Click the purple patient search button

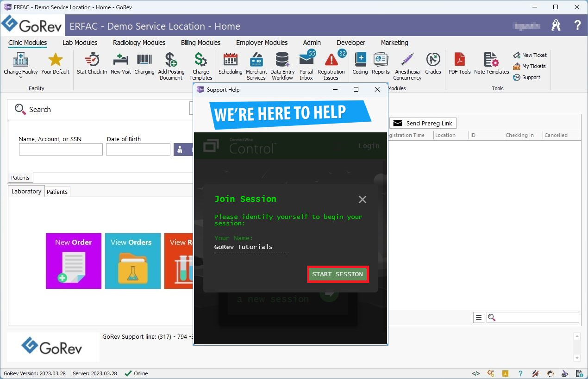(183, 149)
